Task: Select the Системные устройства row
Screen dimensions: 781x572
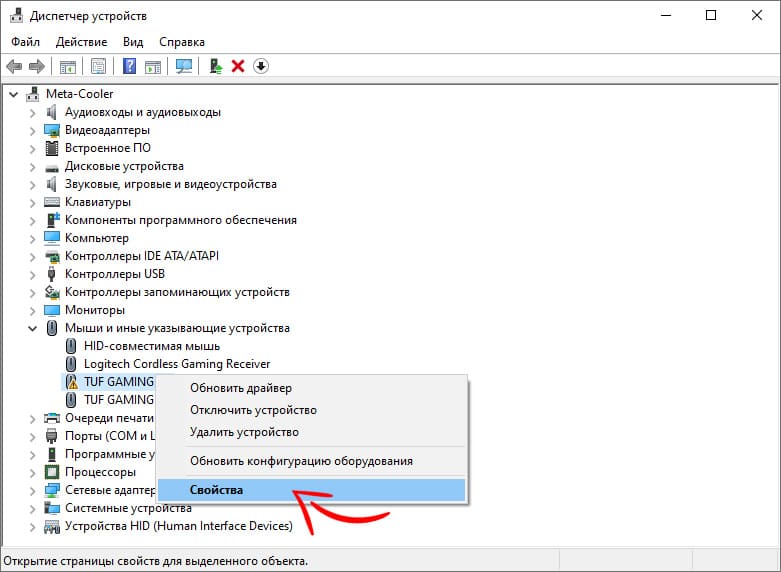Action: pyautogui.click(x=129, y=508)
